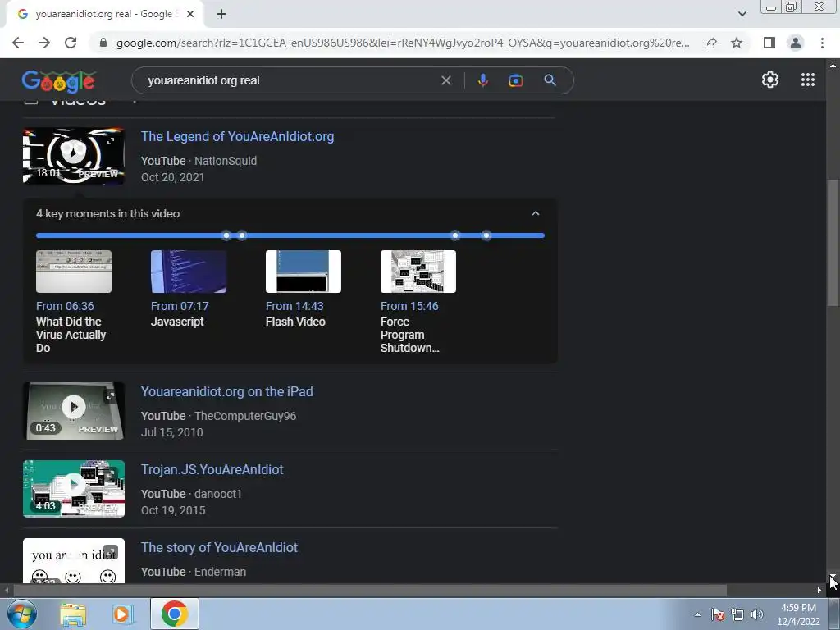
Task: Open the Google apps grid
Action: coord(808,80)
